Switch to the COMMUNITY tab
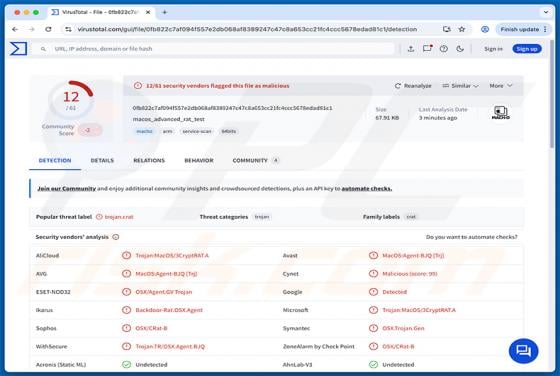Screen dimensions: 560x376 (255, 160)
